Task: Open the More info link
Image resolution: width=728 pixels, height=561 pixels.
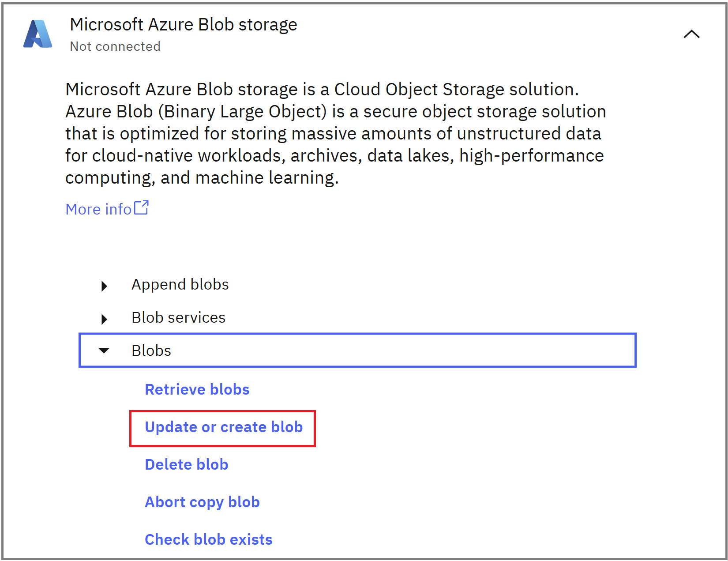Action: pyautogui.click(x=98, y=209)
